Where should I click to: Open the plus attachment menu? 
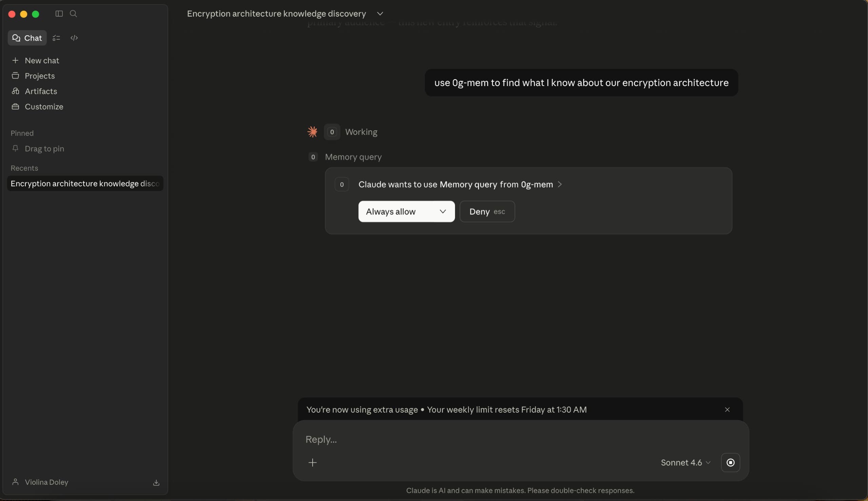pyautogui.click(x=313, y=463)
